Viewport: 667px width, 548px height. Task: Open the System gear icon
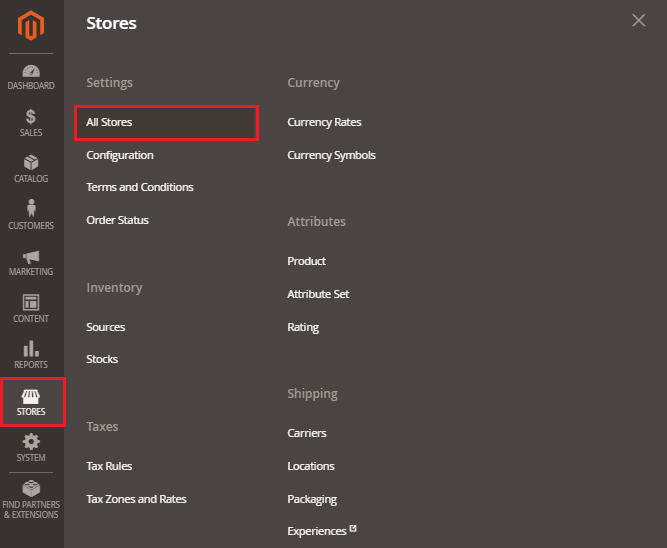[31, 442]
